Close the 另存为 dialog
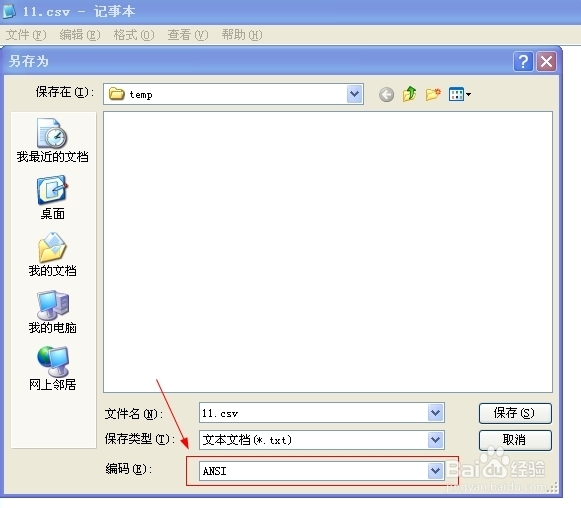581x508 pixels. [x=547, y=62]
